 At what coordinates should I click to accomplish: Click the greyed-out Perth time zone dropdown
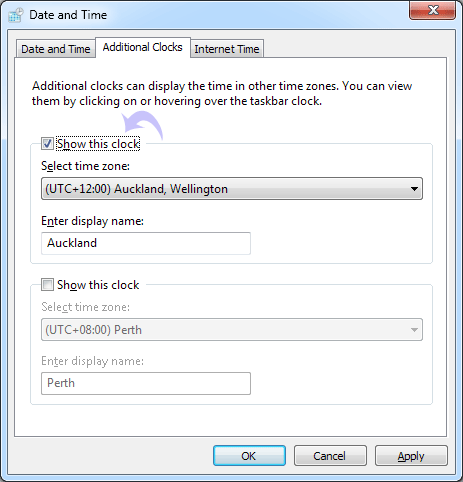point(232,330)
